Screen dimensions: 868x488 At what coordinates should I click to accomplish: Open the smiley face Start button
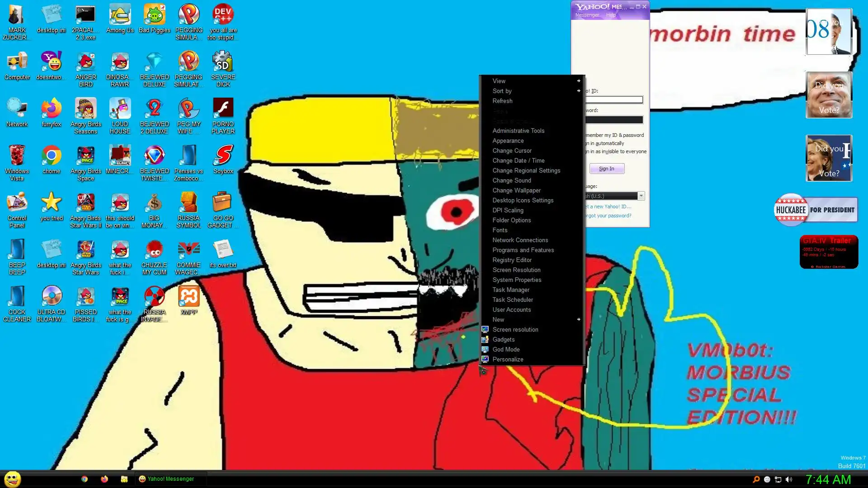click(13, 479)
